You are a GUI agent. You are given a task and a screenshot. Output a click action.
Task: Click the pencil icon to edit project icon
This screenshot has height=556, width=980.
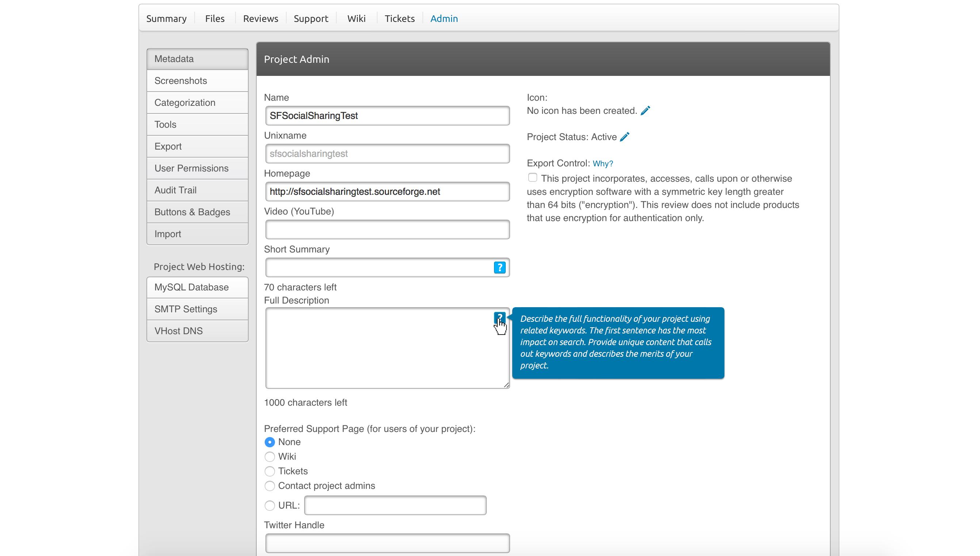[645, 111]
